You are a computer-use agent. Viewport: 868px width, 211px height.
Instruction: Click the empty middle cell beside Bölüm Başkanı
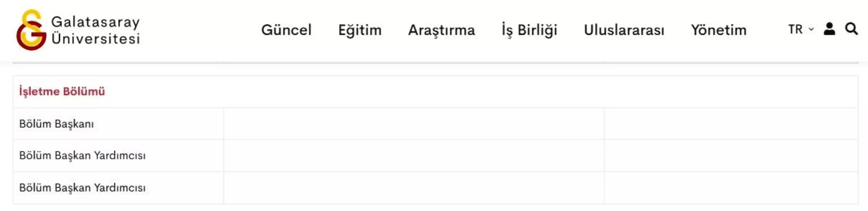click(x=414, y=124)
